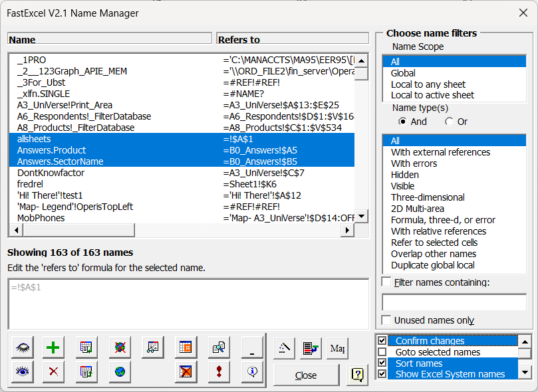538x392 pixels.
Task: Select Formula, three-d, or error filter
Action: tap(454, 220)
